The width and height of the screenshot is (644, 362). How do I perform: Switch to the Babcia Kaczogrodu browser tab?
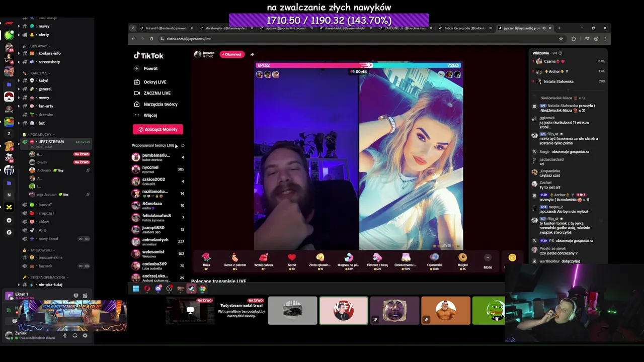[x=464, y=28]
